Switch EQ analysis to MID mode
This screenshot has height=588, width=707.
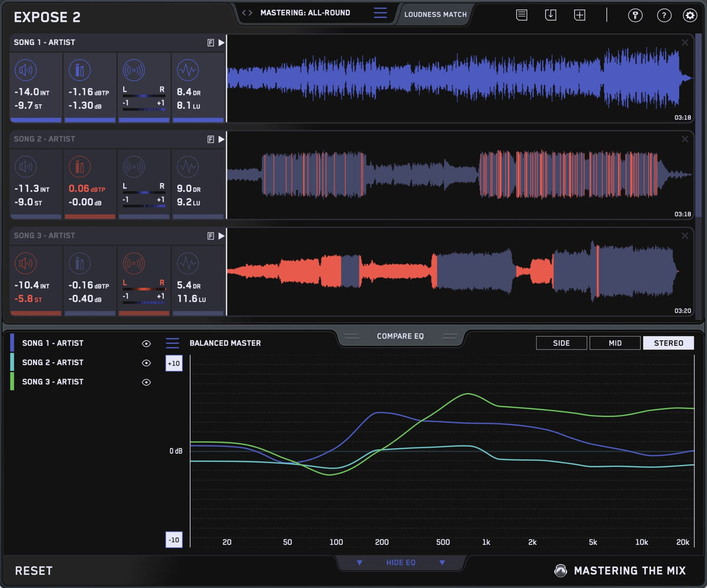click(x=615, y=342)
